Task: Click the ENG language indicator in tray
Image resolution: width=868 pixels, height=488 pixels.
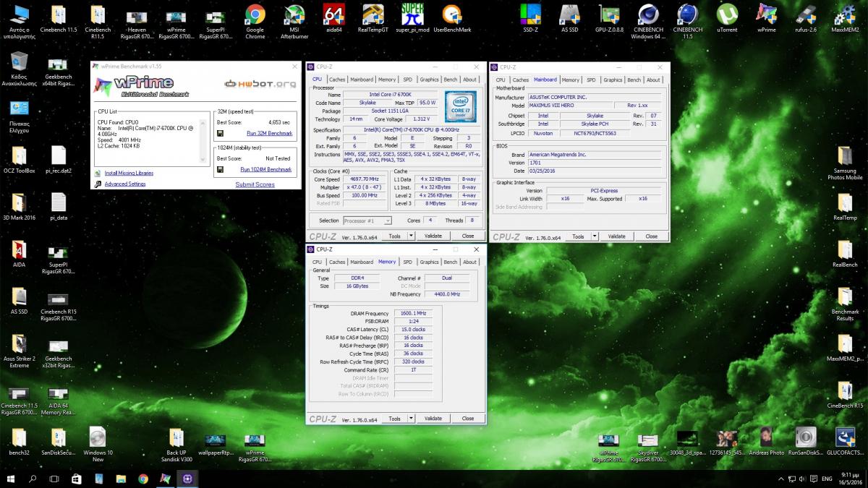Action: (x=826, y=479)
